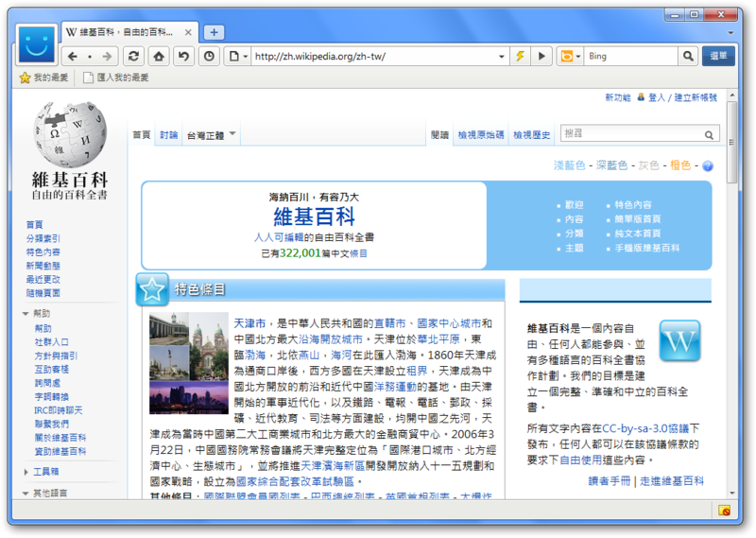Click the 走進維基百科 link

click(x=672, y=481)
